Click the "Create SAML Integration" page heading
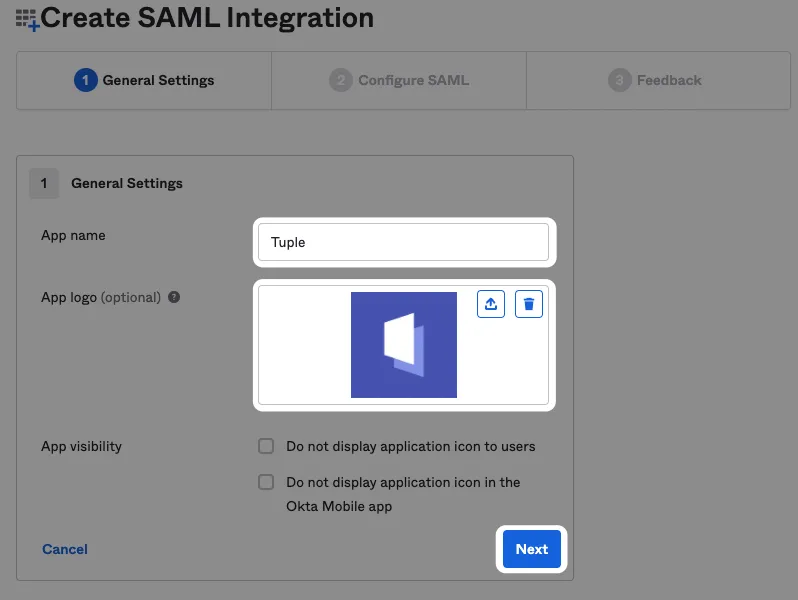The width and height of the screenshot is (798, 600). pos(207,17)
